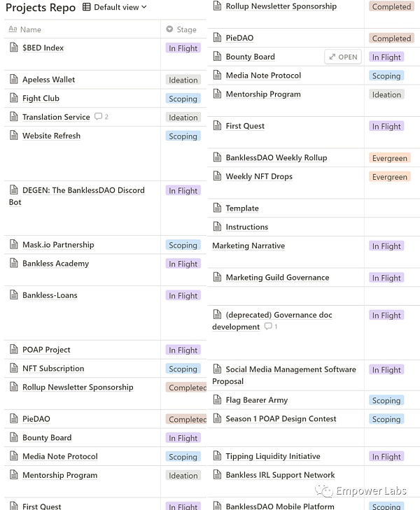The width and height of the screenshot is (420, 510).
Task: Click the Instructions page icon
Action: coord(217,227)
